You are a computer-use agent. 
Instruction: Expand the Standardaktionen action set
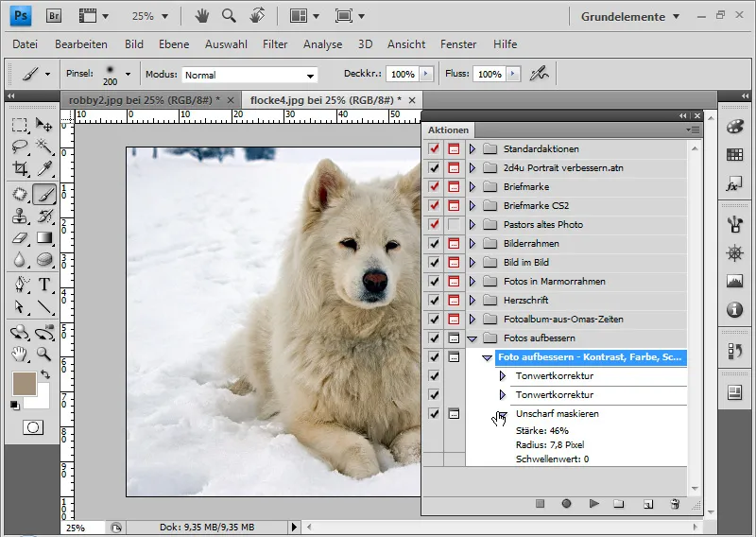[x=472, y=148]
